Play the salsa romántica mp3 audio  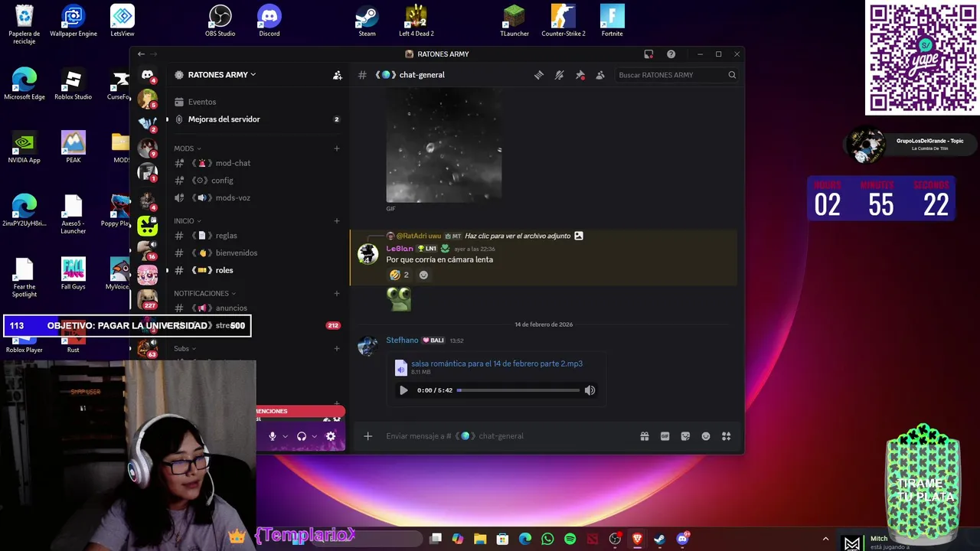pos(403,390)
